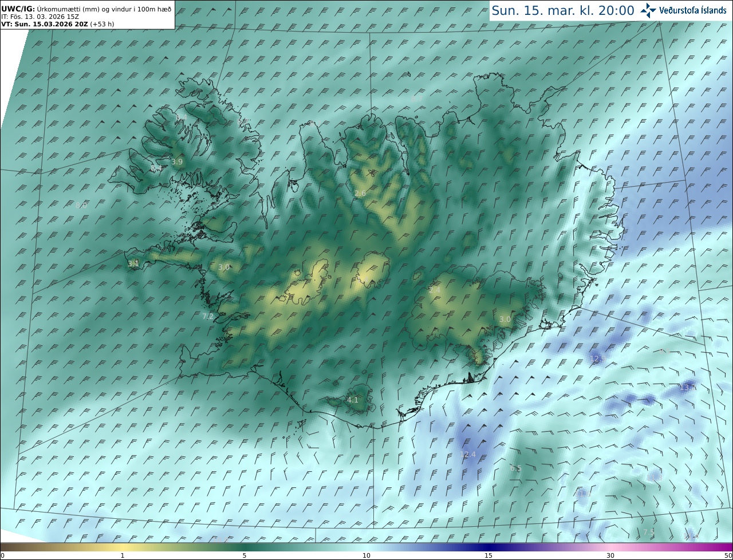Screen dimensions: 733x560
Task: Click the colorbar tick label 10
Action: click(x=366, y=555)
